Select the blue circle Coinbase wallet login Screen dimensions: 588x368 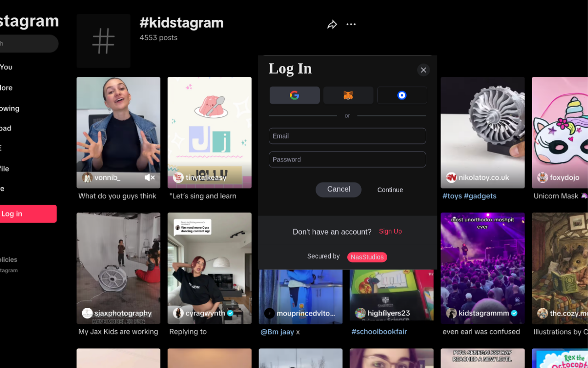click(402, 95)
